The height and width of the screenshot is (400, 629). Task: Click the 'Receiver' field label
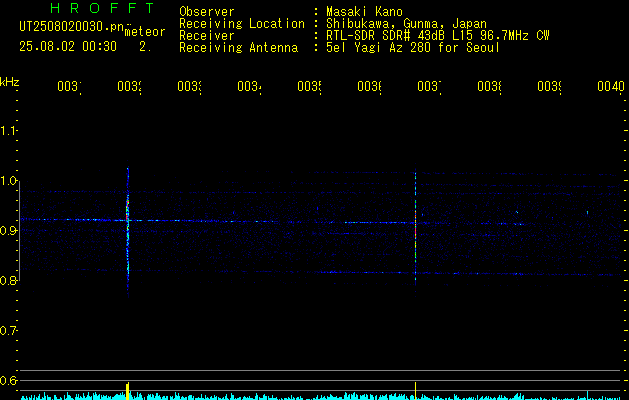[x=207, y=36]
